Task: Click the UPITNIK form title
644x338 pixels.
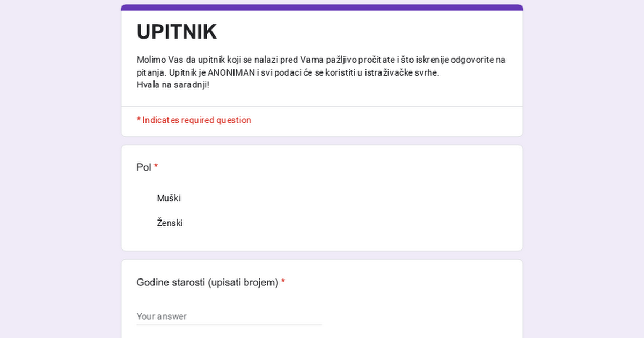Action: [177, 32]
